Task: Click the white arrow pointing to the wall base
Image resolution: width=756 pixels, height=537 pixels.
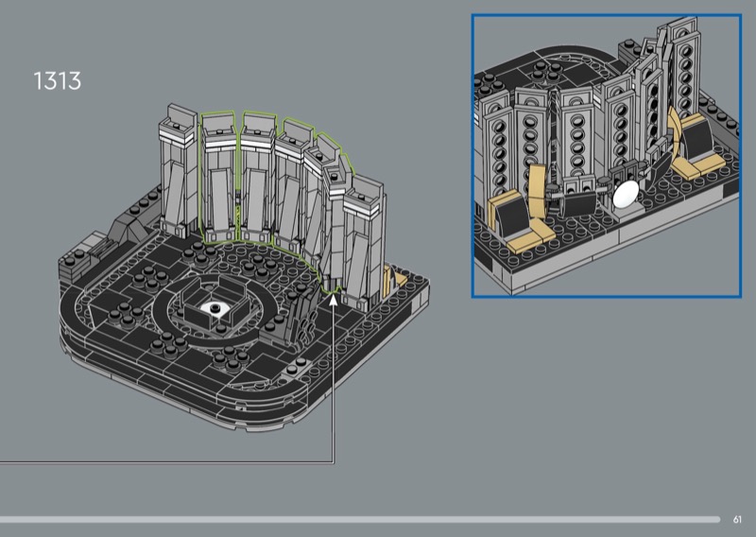Action: [334, 300]
